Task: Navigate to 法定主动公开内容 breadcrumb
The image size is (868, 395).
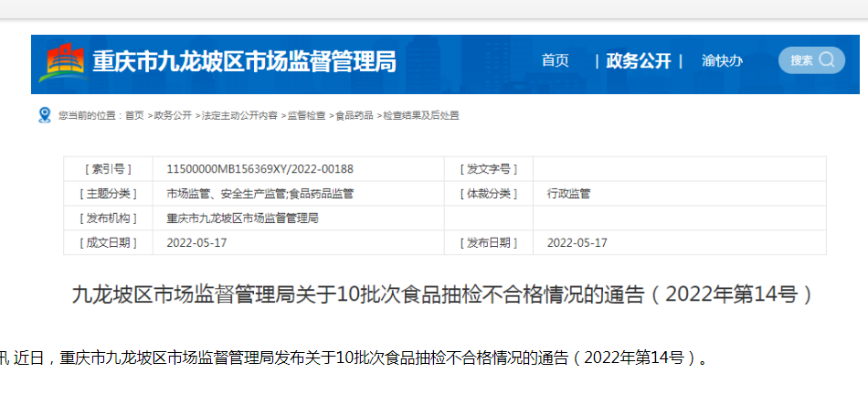Action: point(239,116)
